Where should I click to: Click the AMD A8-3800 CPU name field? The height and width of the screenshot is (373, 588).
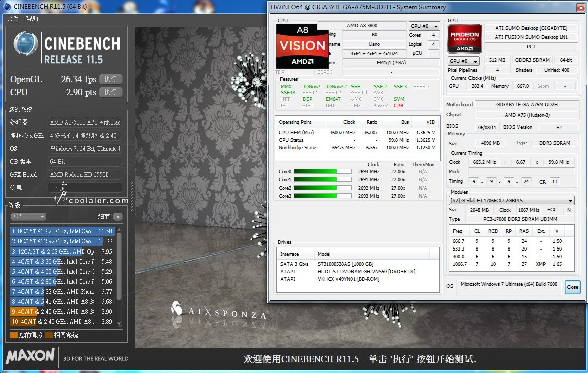[362, 26]
